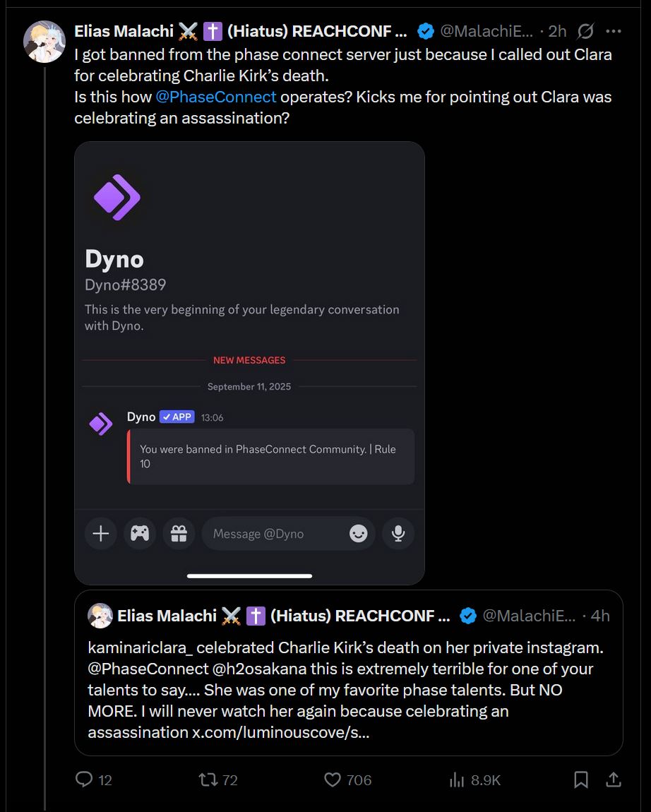The image size is (651, 812).
Task: Click the 2h timestamp link
Action: click(558, 31)
